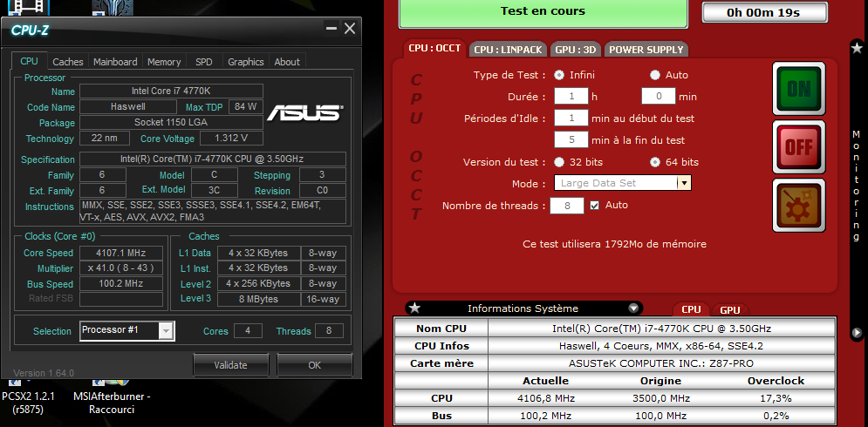Image resolution: width=868 pixels, height=427 pixels.
Task: Start the test with the green ON button
Action: [799, 89]
